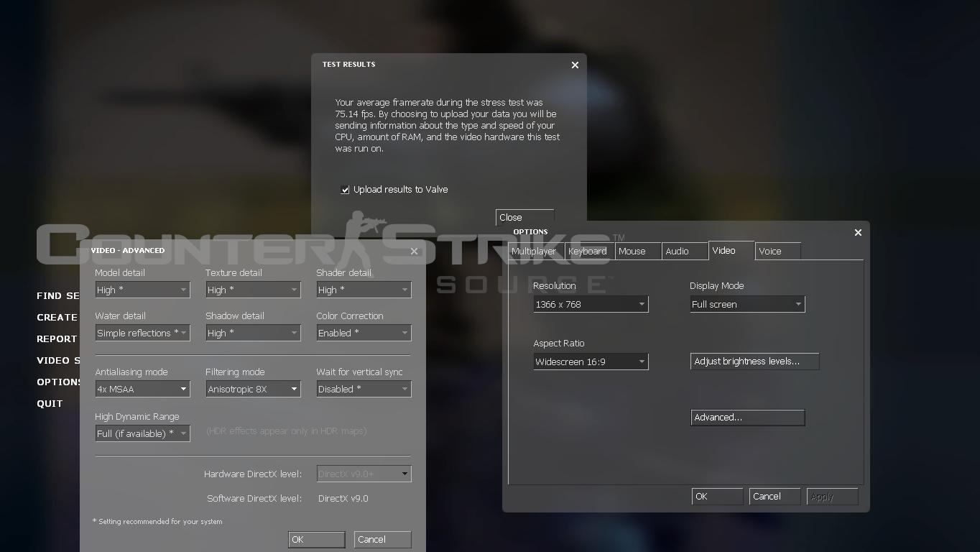Viewport: 980px width, 552px height.
Task: Click Cancel in Video - Advanced dialog
Action: [382, 540]
